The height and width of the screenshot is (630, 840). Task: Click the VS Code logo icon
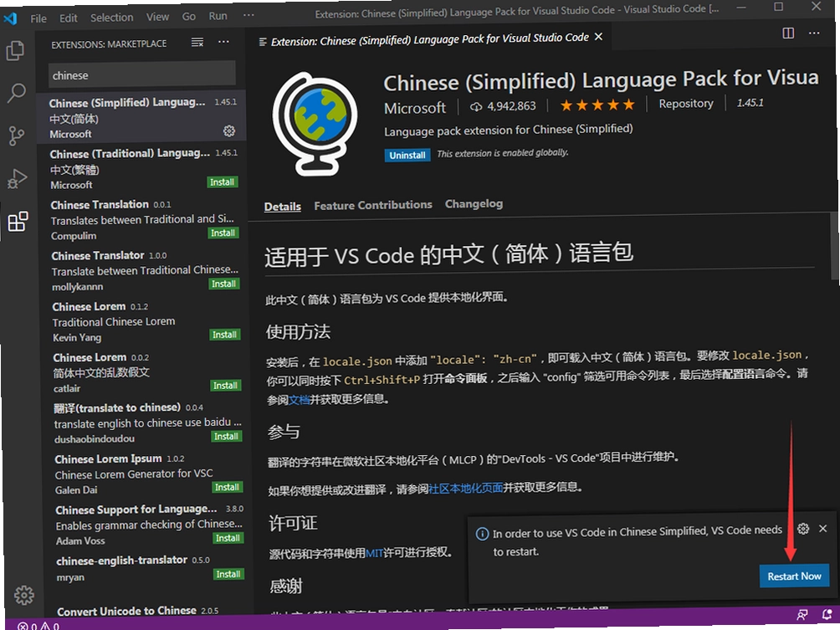[10, 18]
